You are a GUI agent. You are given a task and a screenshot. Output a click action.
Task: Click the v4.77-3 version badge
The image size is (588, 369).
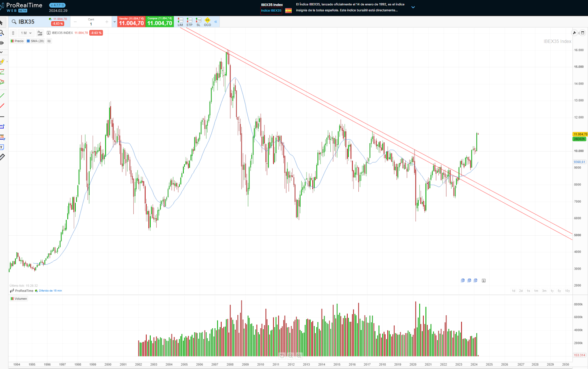coord(57,5)
